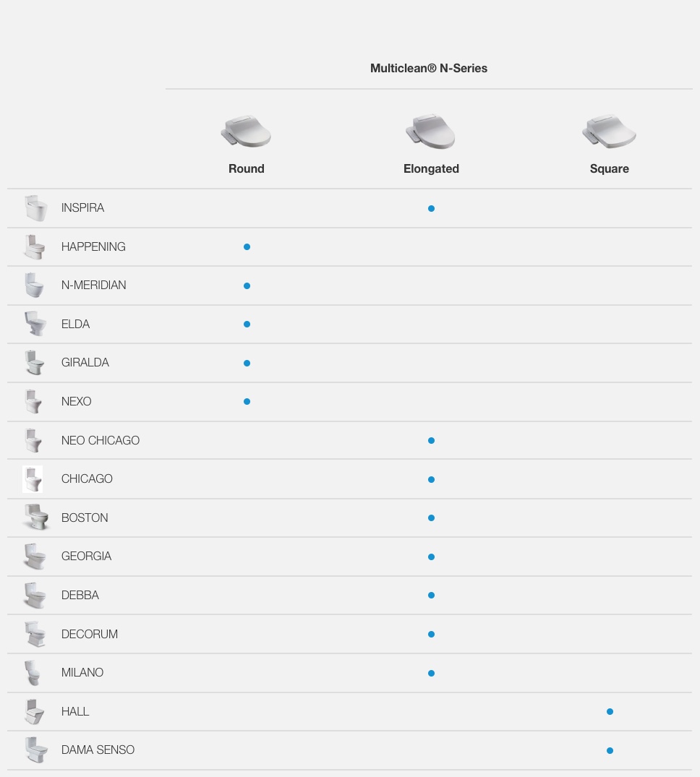Screen dimensions: 700x777
Task: Select the INSPIRA toilet thumbnail
Action: [35, 208]
